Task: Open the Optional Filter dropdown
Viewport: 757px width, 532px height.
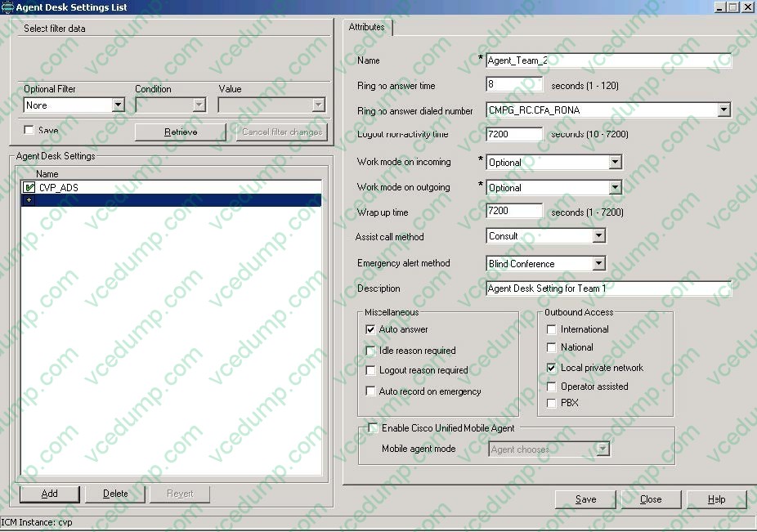Action: 118,105
